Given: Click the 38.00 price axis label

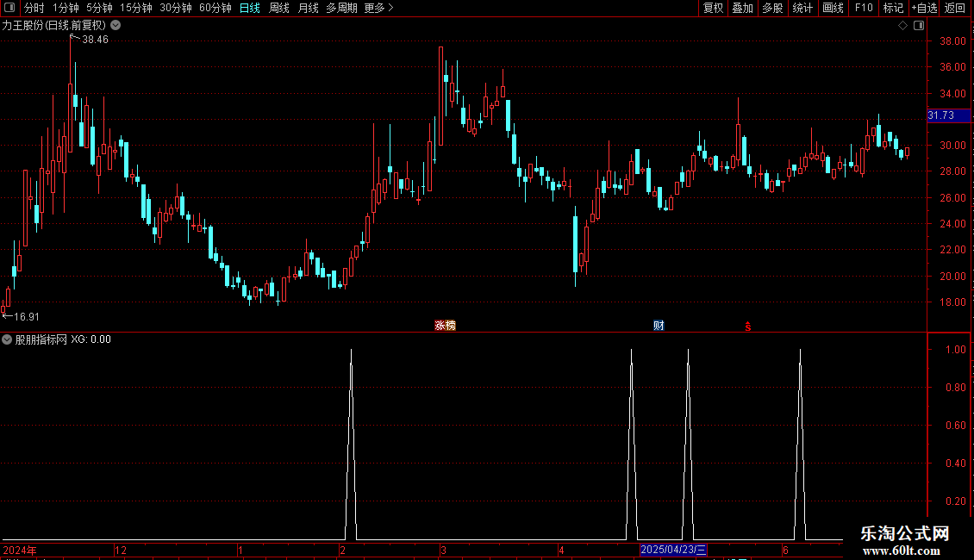Looking at the screenshot, I should tap(952, 41).
